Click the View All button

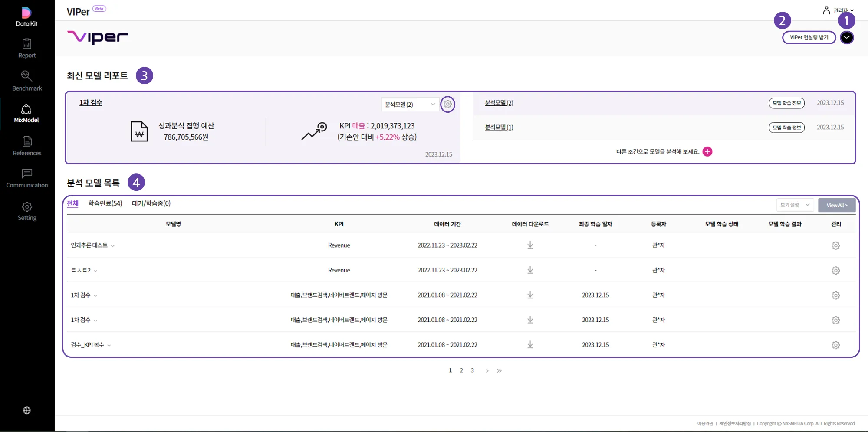pos(837,205)
